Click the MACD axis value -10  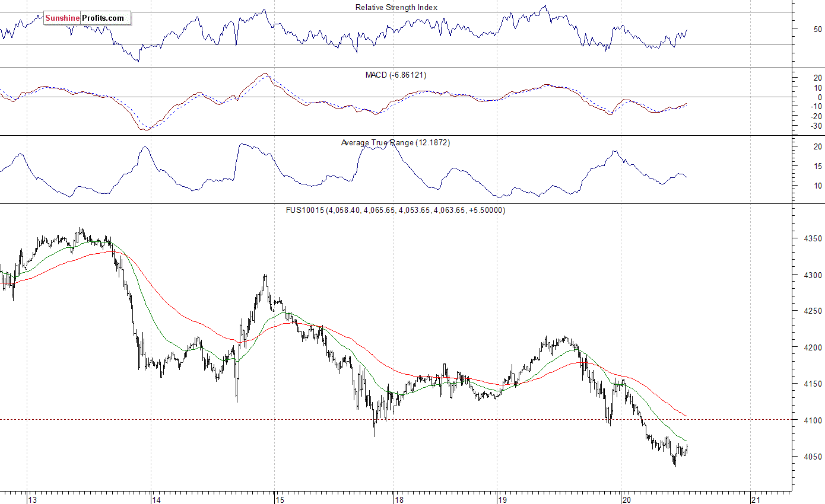(x=816, y=107)
